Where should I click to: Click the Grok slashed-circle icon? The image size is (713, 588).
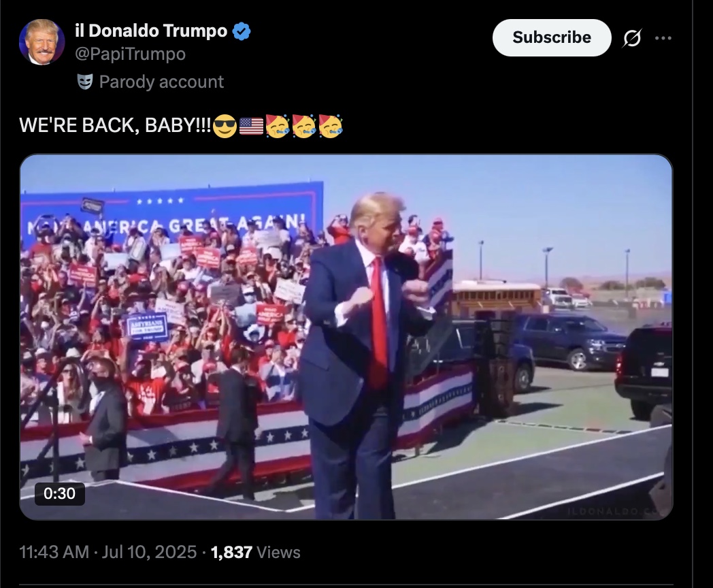tap(633, 37)
